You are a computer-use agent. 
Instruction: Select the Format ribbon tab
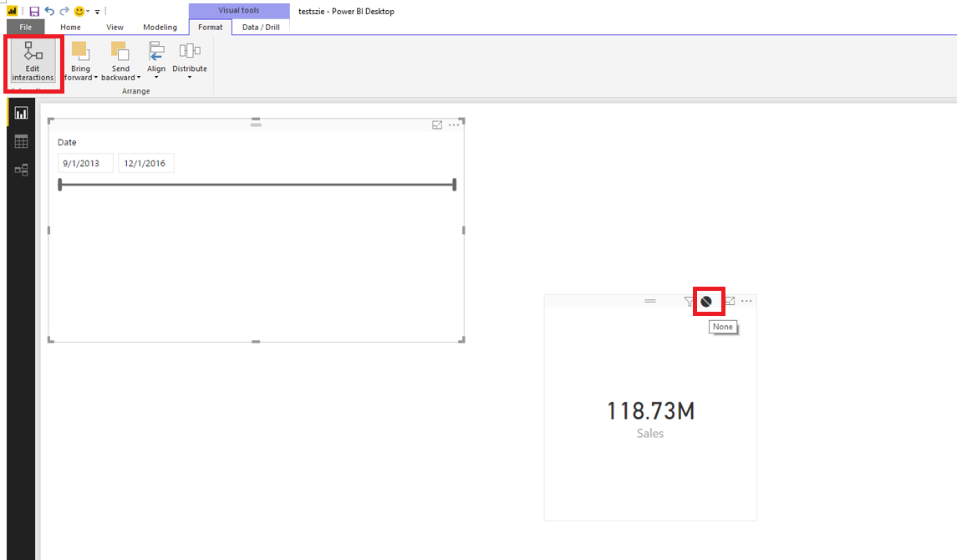pos(210,27)
